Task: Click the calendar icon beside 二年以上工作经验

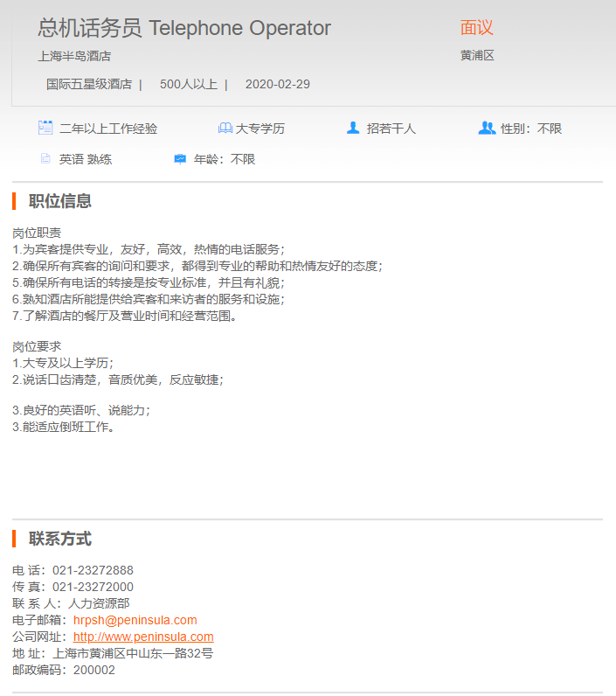Action: (45, 128)
